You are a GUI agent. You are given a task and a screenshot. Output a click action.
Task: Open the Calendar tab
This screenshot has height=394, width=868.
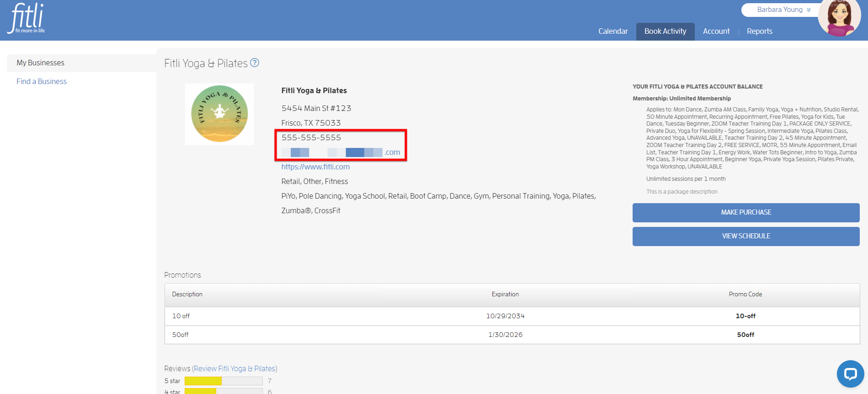(x=613, y=31)
